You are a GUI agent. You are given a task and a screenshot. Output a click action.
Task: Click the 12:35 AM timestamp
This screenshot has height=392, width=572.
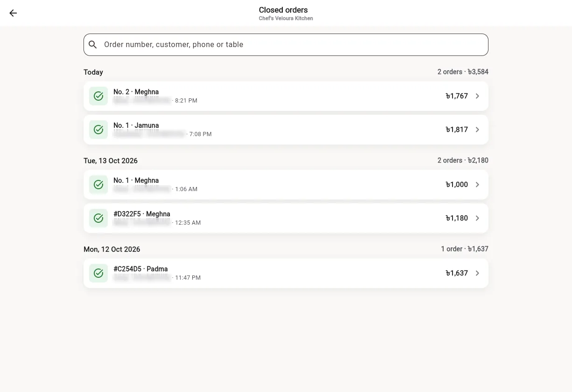click(x=188, y=223)
